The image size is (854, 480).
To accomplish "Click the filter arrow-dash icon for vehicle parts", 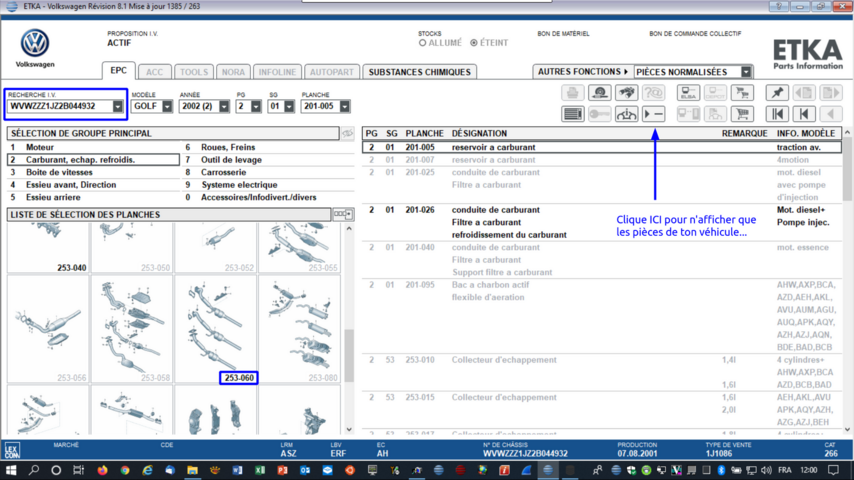I will pos(653,114).
